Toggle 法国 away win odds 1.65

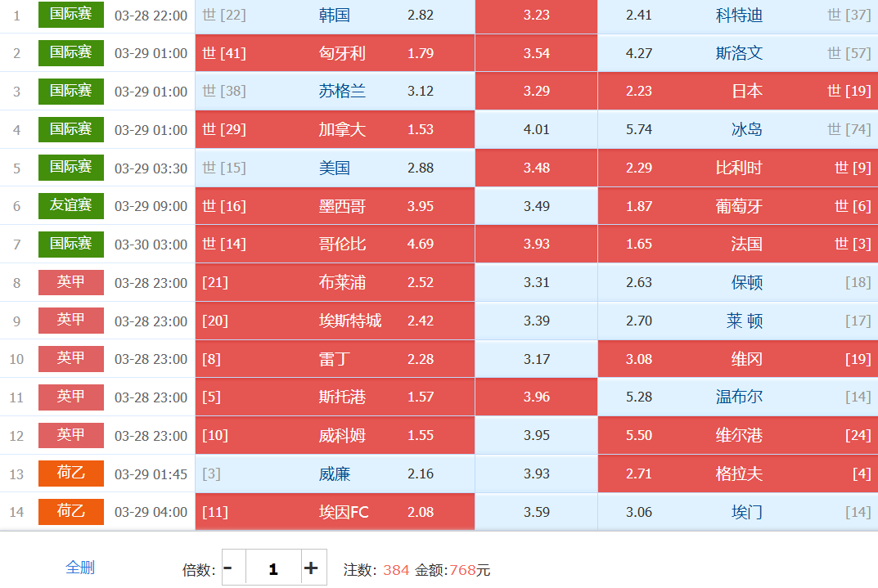click(737, 244)
